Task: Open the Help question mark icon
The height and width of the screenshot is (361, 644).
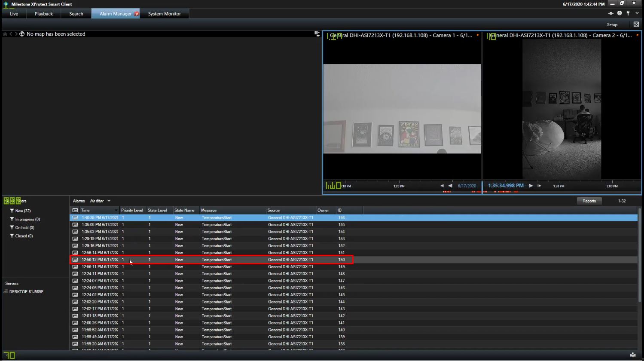Action: coord(619,13)
